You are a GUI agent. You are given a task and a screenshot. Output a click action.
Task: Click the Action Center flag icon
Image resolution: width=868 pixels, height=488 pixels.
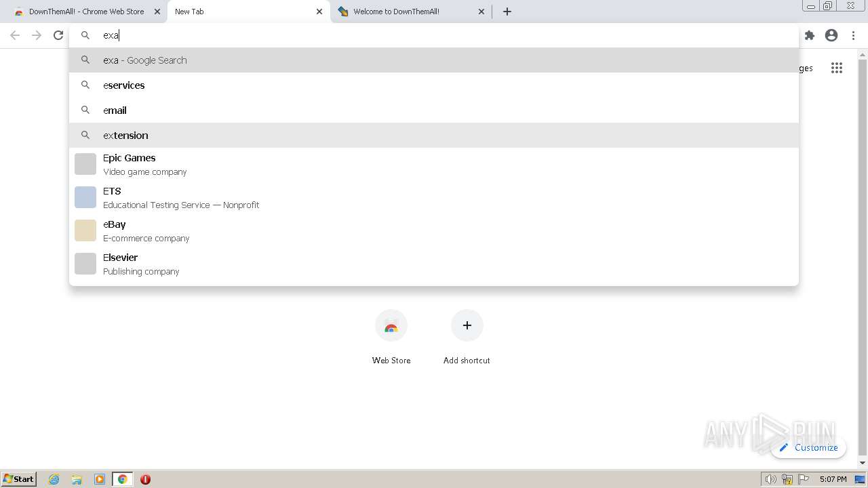click(804, 479)
